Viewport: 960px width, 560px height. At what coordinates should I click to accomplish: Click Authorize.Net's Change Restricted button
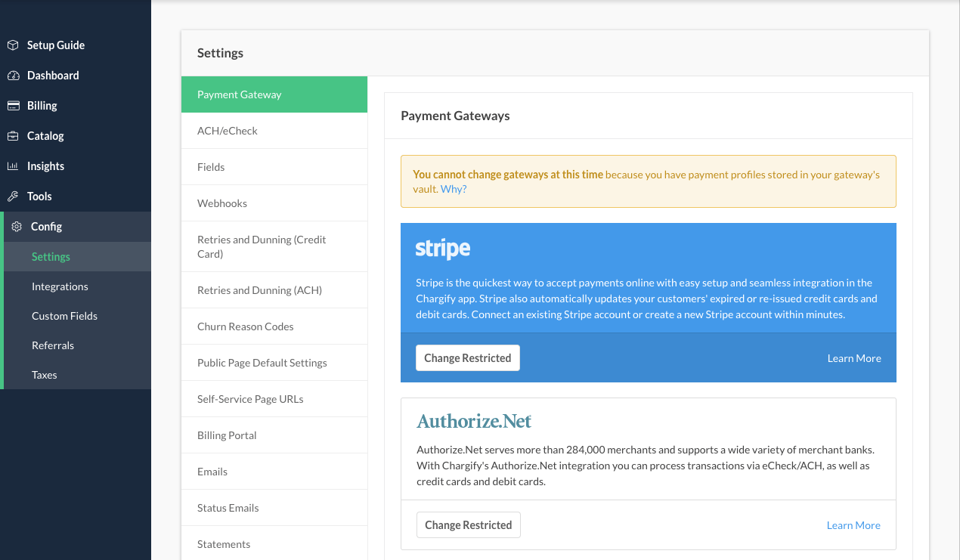point(469,525)
